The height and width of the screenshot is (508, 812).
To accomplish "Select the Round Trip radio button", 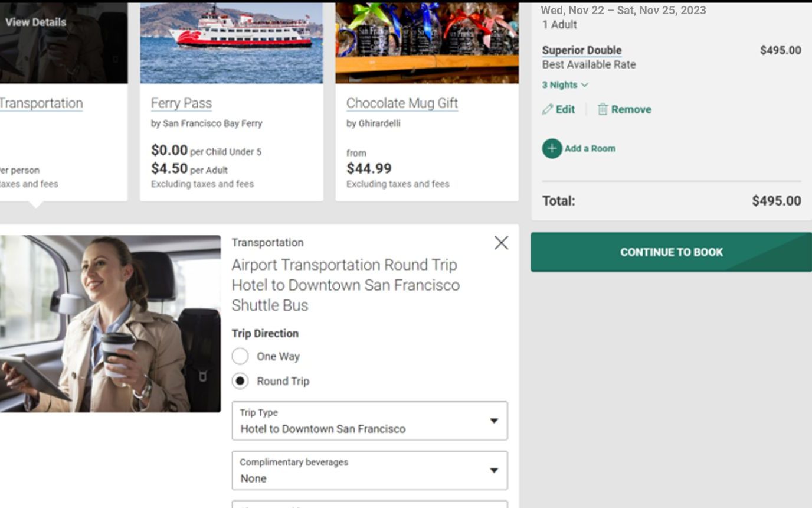I will tap(240, 381).
